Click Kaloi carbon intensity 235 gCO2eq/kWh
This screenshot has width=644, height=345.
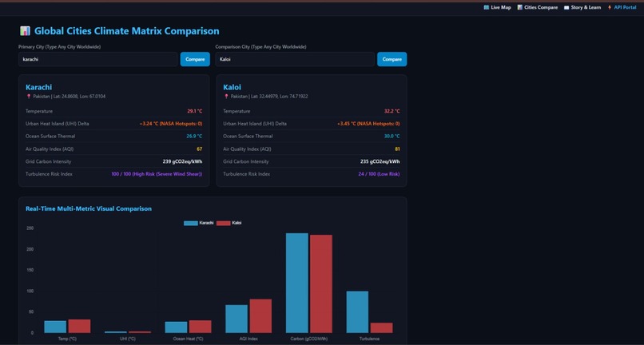tap(380, 161)
